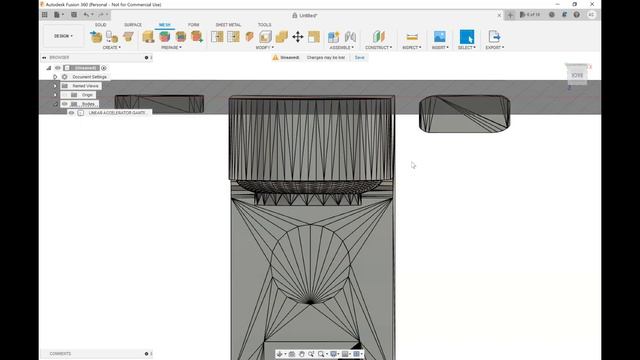The width and height of the screenshot is (640, 360).
Task: Select the Joint icon in Assemble
Action: click(350, 37)
